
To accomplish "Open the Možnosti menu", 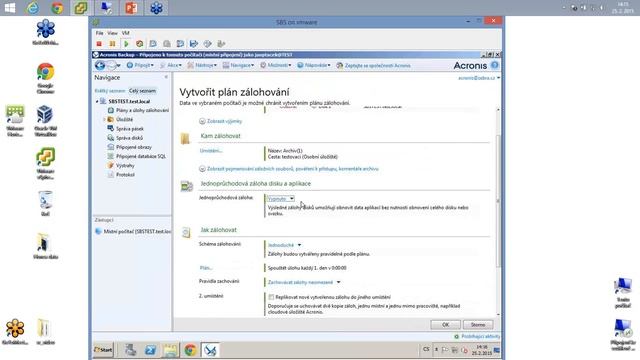I will [x=276, y=65].
